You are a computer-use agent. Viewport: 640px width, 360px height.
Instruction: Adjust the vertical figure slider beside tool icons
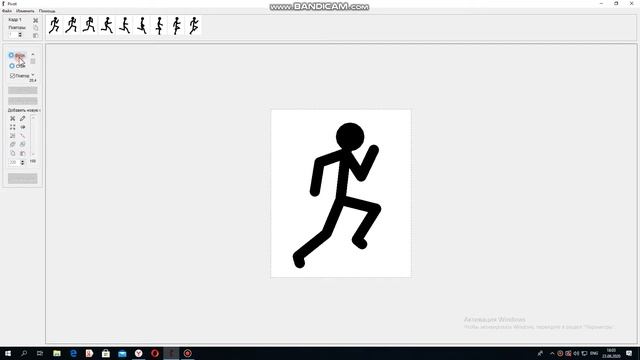(33, 136)
